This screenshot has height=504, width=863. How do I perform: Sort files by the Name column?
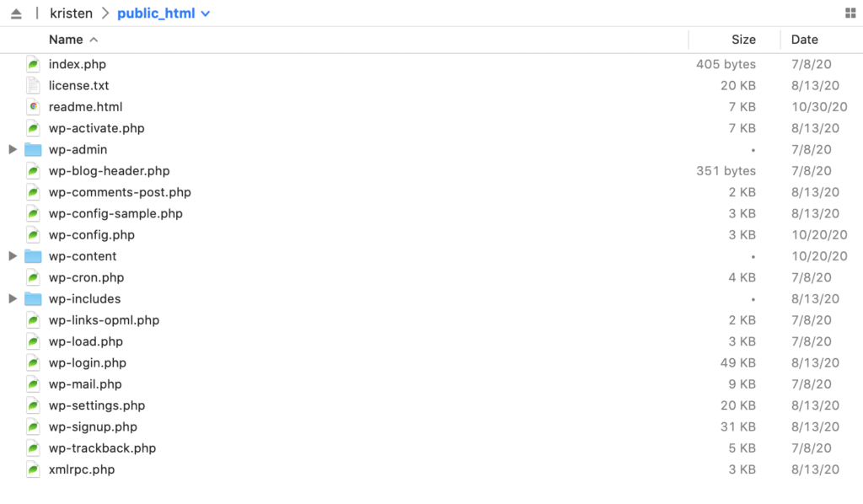coord(66,40)
